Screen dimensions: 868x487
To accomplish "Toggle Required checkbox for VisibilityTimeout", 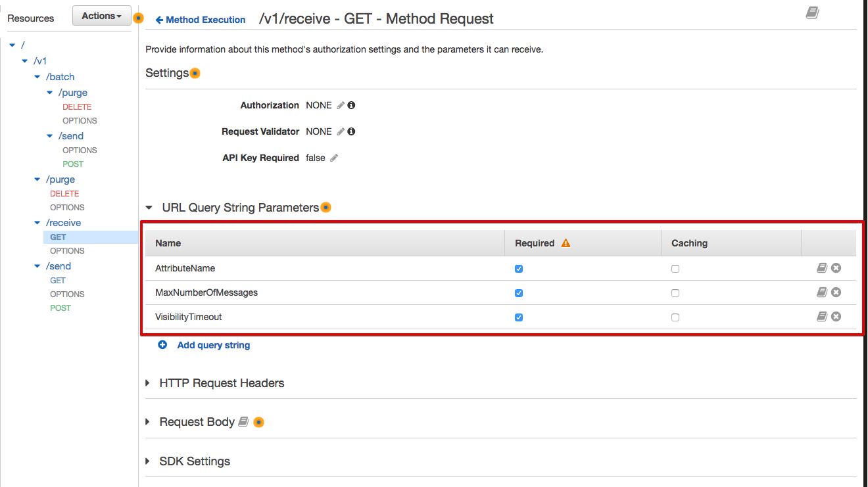I will tap(519, 317).
